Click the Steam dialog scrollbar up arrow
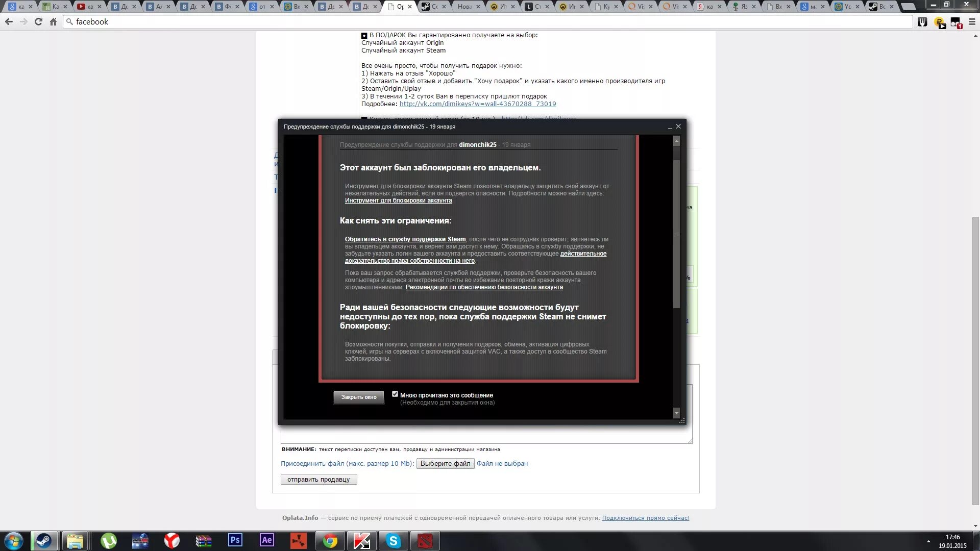The height and width of the screenshot is (551, 980). pos(677,141)
